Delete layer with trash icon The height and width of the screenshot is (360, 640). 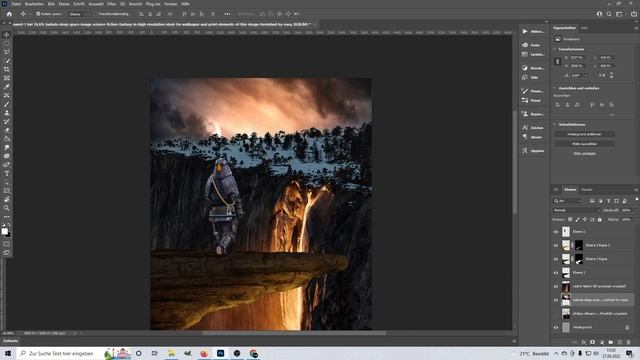[629, 342]
